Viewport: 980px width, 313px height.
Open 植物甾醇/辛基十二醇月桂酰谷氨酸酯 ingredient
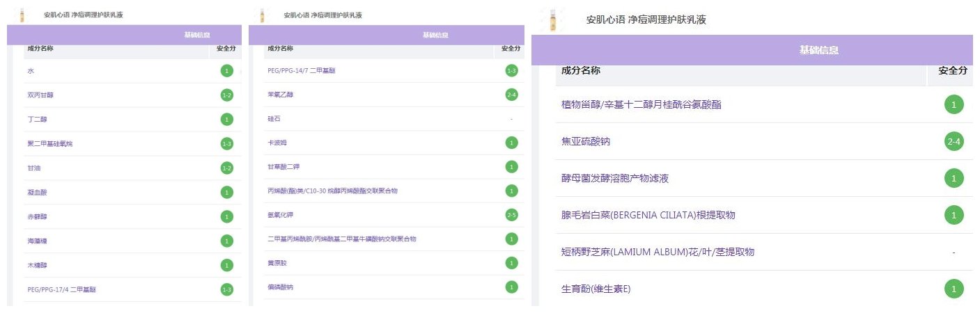(x=641, y=105)
